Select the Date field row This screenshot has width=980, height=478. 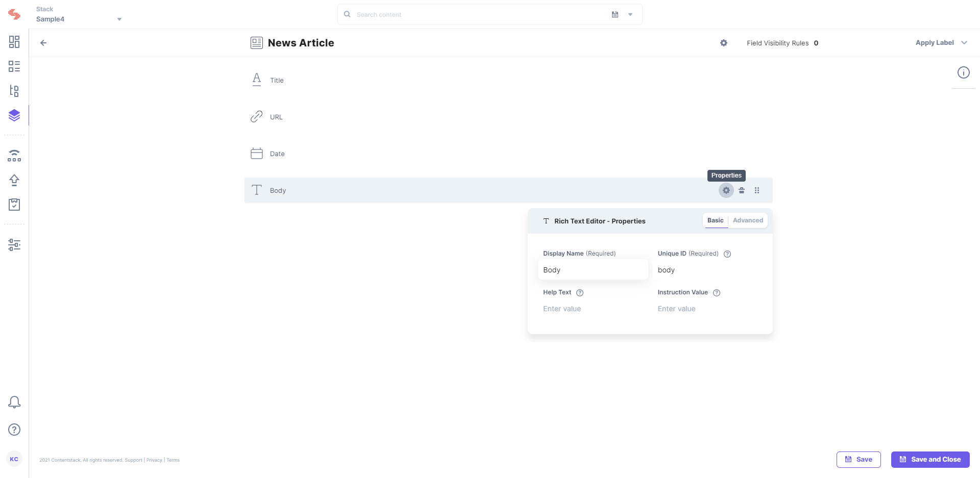point(508,154)
